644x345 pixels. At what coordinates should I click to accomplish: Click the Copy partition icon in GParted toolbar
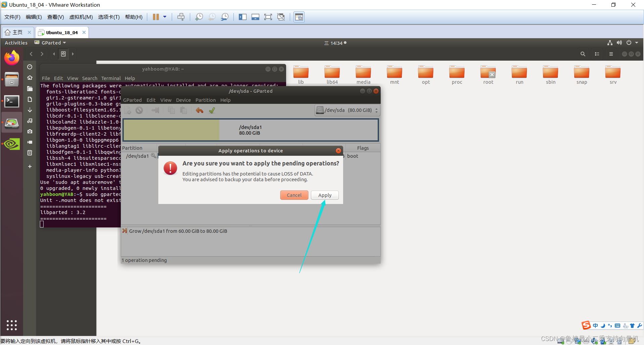[171, 110]
